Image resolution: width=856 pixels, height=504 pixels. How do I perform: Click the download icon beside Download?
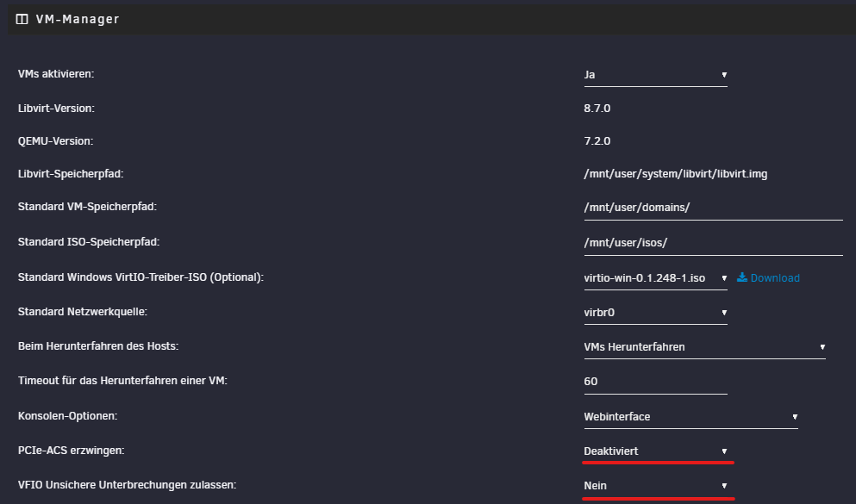tap(742, 277)
